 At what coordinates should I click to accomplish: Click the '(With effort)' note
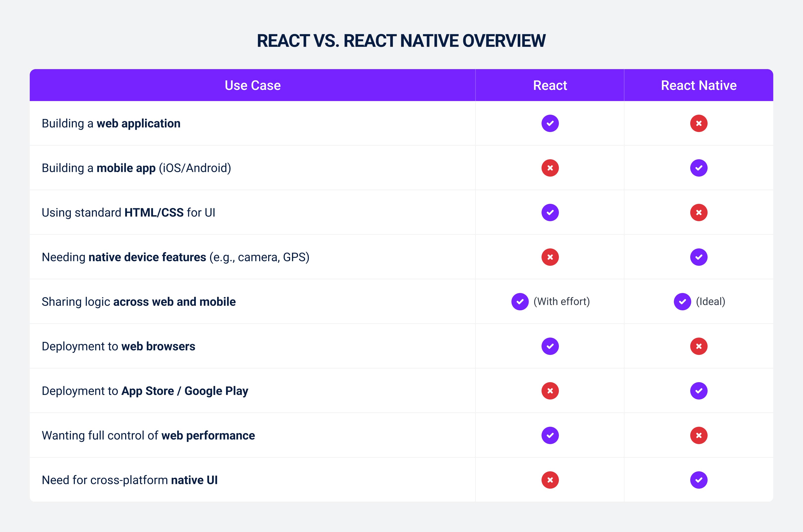(x=562, y=302)
